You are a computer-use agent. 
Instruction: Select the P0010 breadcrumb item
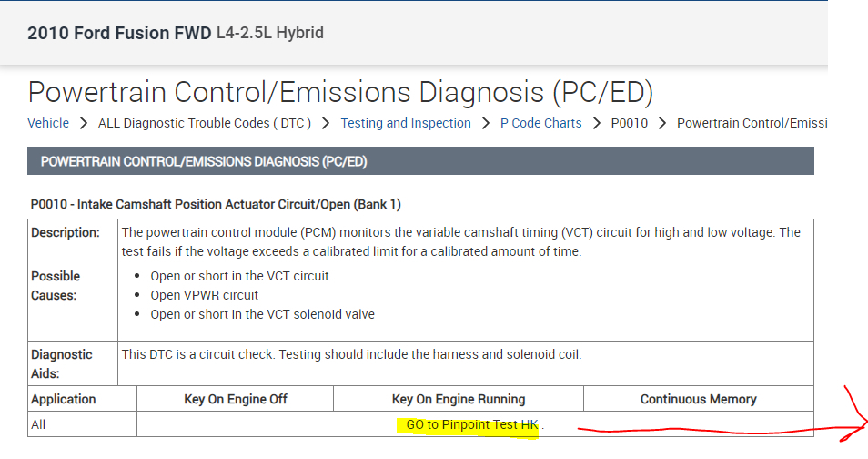(630, 123)
